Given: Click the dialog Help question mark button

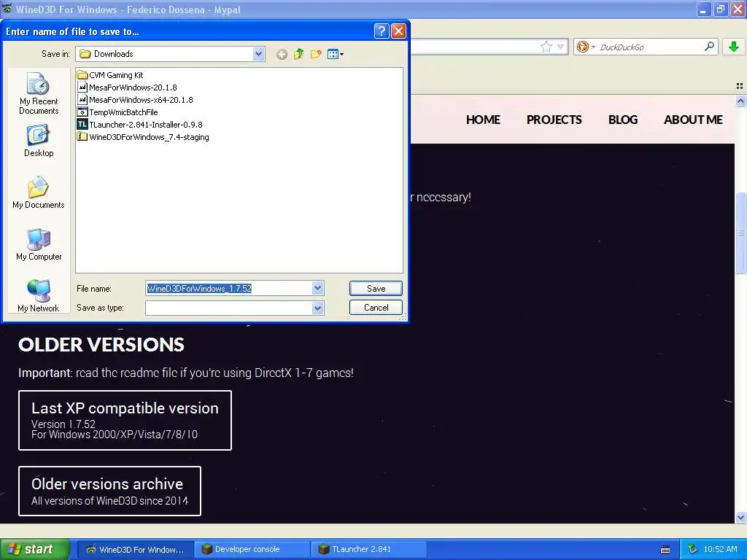Looking at the screenshot, I should point(381,31).
